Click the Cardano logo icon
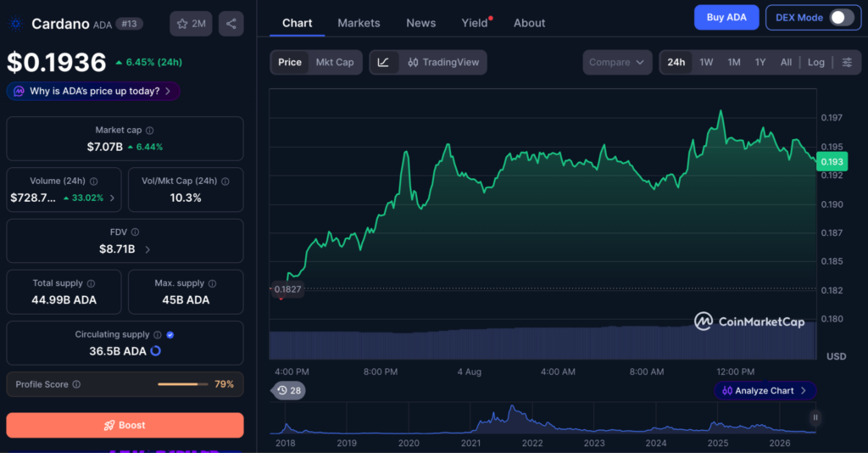 point(15,24)
